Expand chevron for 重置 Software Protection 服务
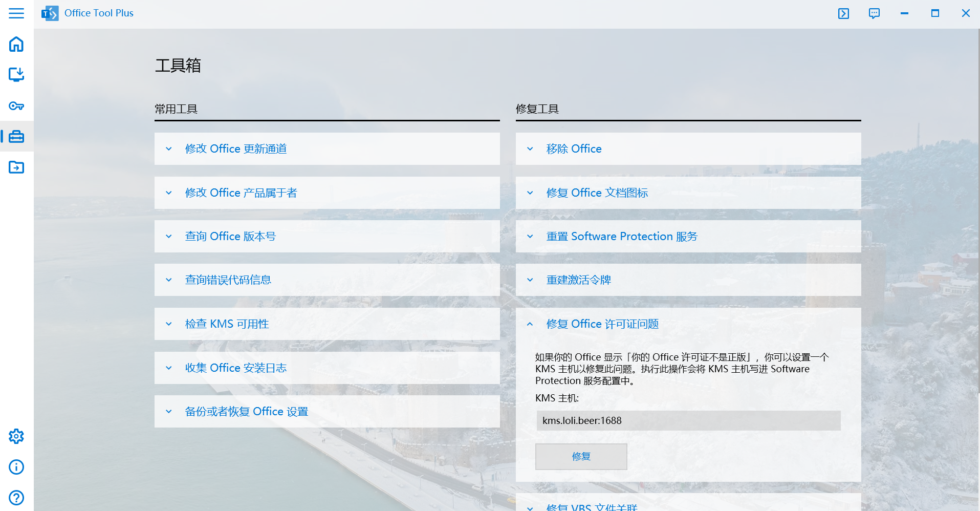The height and width of the screenshot is (511, 980). click(530, 237)
